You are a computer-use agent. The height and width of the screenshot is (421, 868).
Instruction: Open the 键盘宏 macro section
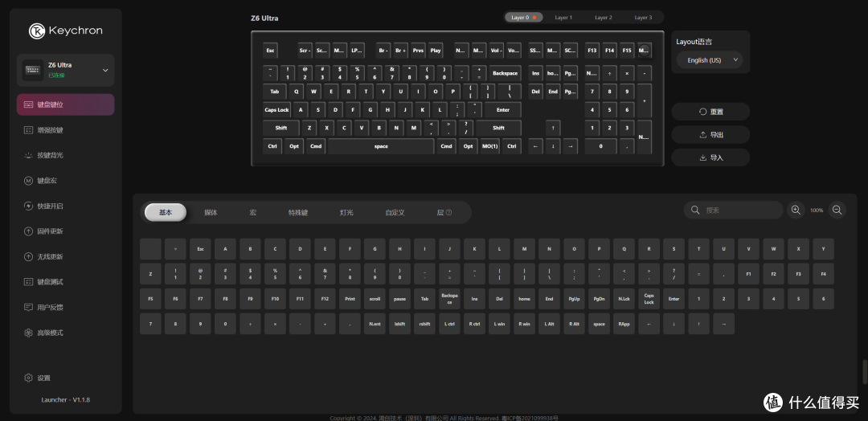pyautogui.click(x=65, y=180)
